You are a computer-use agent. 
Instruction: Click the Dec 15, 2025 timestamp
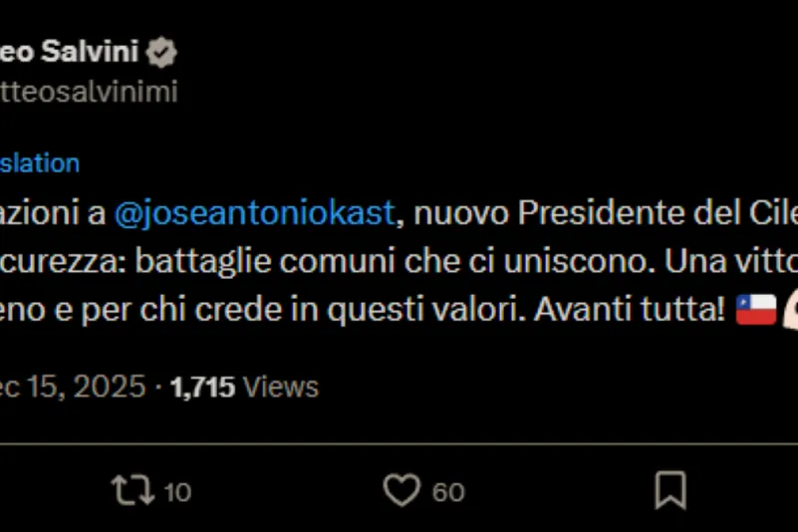75,387
